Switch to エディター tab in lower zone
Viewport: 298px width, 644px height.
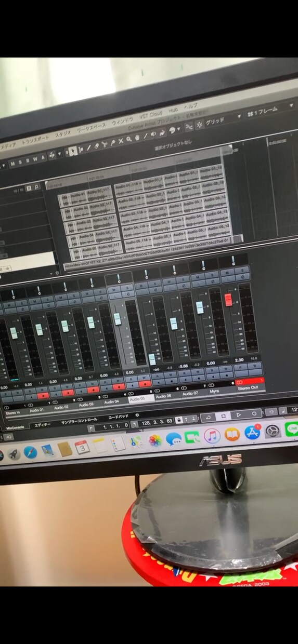point(42,425)
